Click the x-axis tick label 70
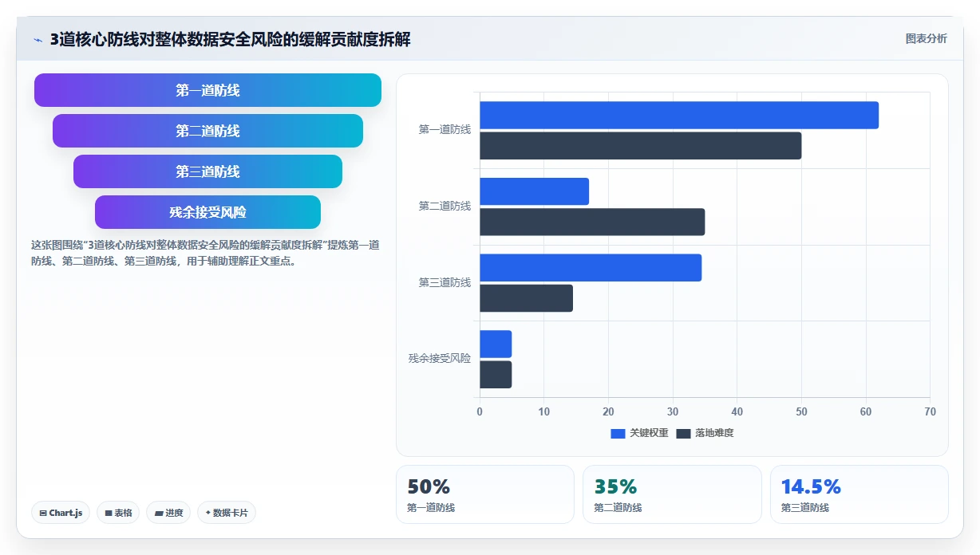The height and width of the screenshot is (555, 980). [x=930, y=411]
